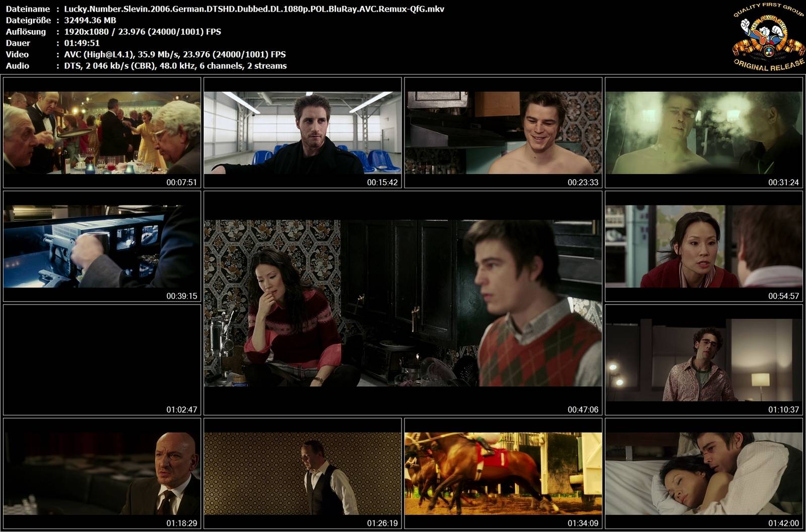Select the duration value '01:49:51'
806x532 pixels.
(x=82, y=43)
